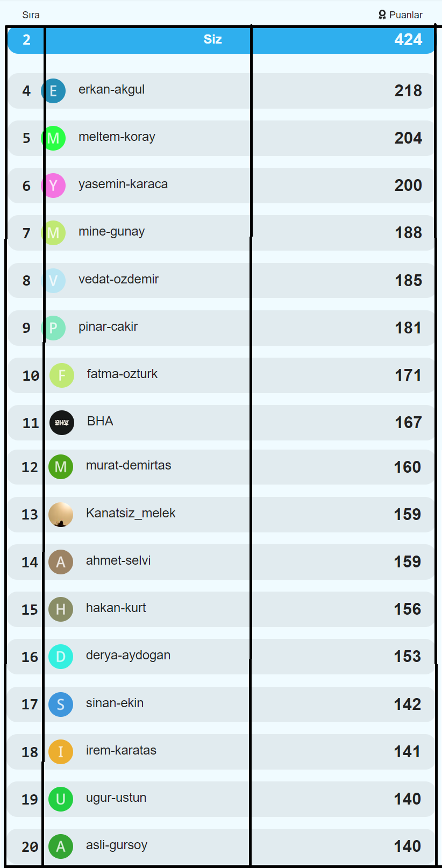Open Kanatsiz_melek's profile photo

(x=61, y=515)
